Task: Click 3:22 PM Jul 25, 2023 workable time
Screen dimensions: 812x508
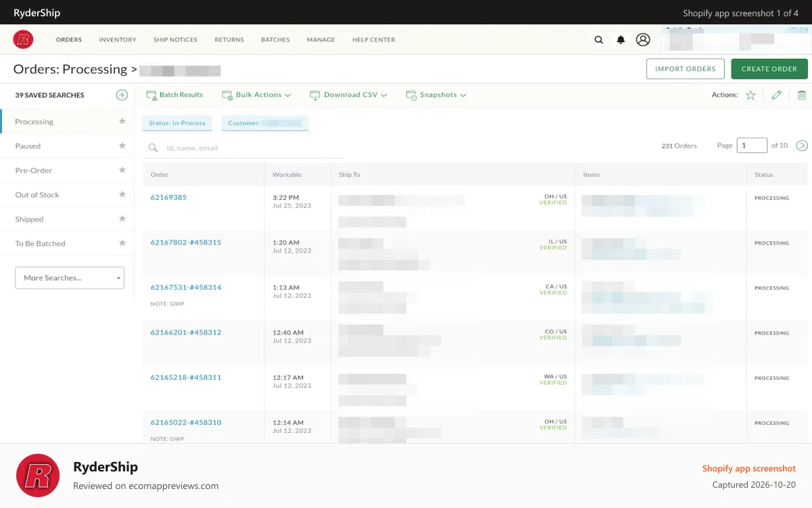Action: [292, 201]
